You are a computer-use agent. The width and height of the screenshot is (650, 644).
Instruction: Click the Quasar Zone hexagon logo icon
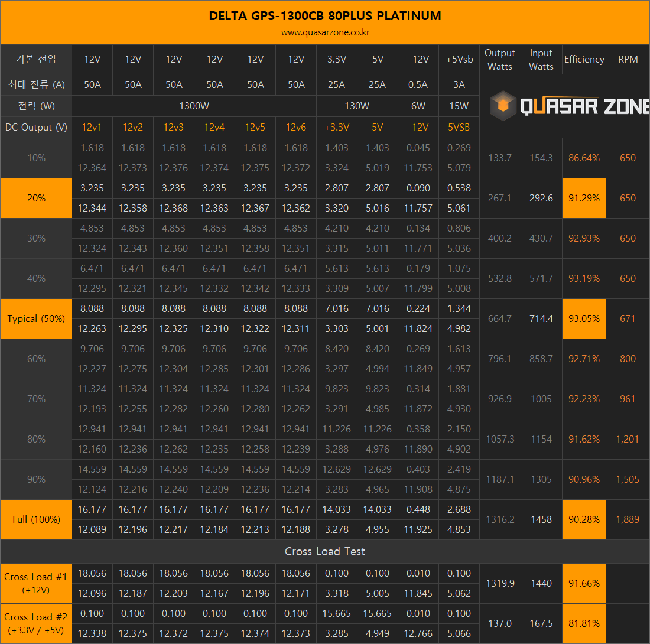503,106
